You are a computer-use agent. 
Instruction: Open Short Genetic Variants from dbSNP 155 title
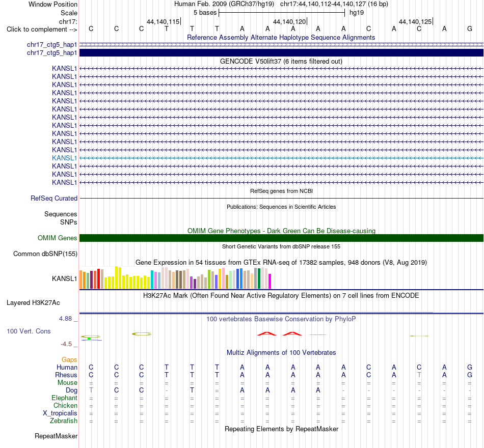pyautogui.click(x=281, y=246)
